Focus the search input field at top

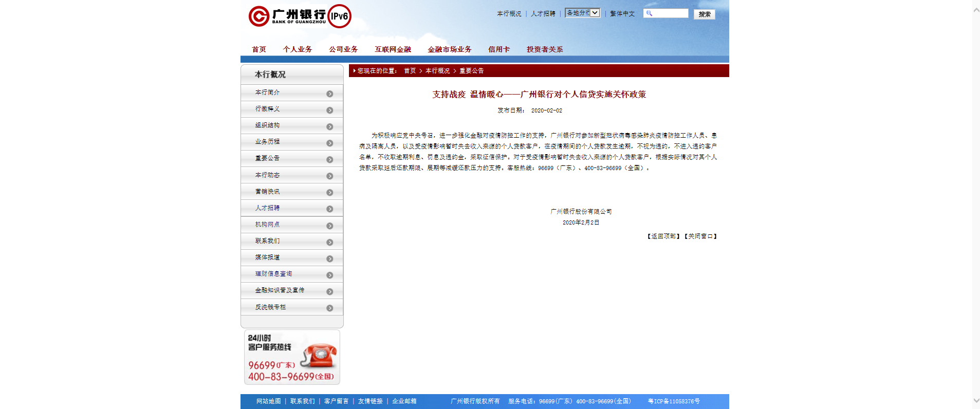[x=665, y=13]
